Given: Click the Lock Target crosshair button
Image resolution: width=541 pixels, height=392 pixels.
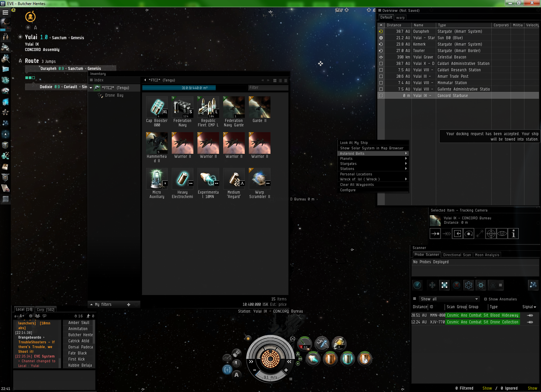Looking at the screenshot, I should click(491, 234).
